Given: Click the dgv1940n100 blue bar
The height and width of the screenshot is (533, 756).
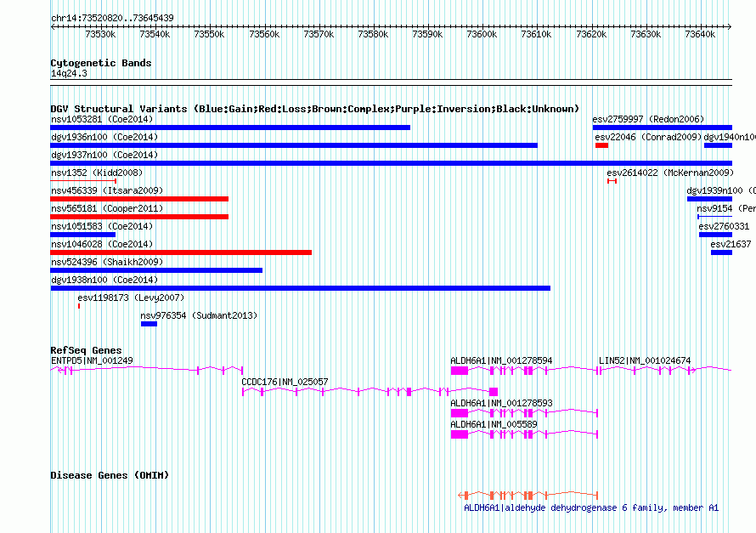Looking at the screenshot, I should point(718,145).
